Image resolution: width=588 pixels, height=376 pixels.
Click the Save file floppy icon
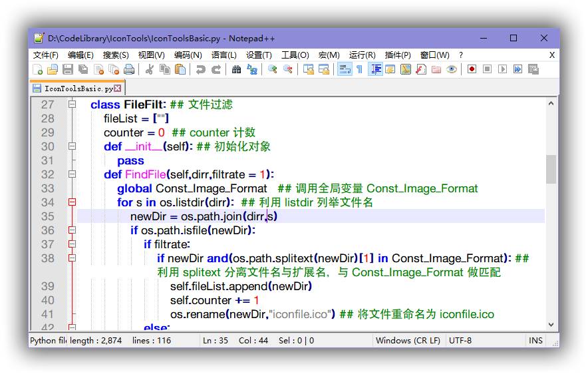click(x=67, y=69)
